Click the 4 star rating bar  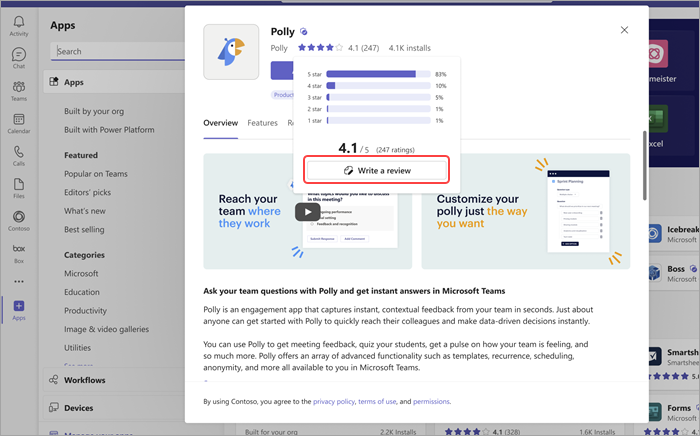click(379, 86)
